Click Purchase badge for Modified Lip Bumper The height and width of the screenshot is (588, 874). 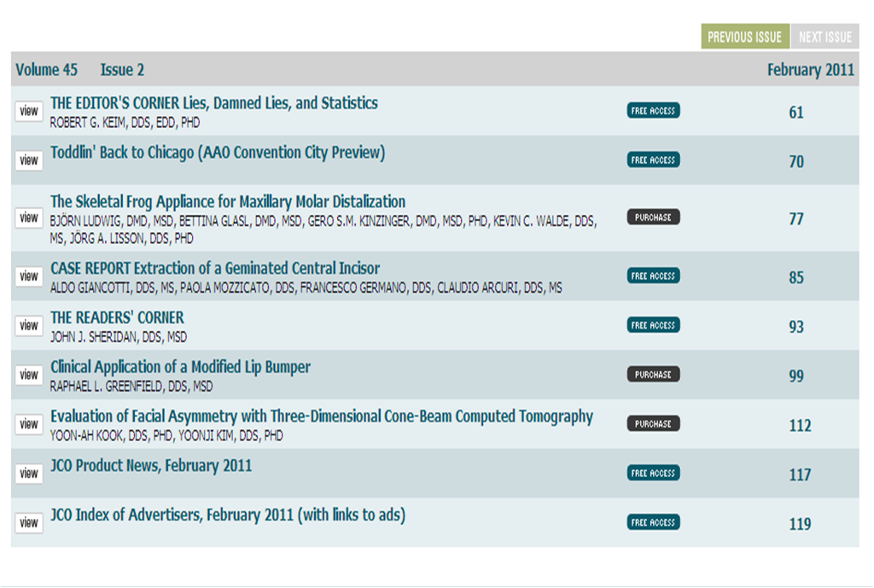(653, 375)
